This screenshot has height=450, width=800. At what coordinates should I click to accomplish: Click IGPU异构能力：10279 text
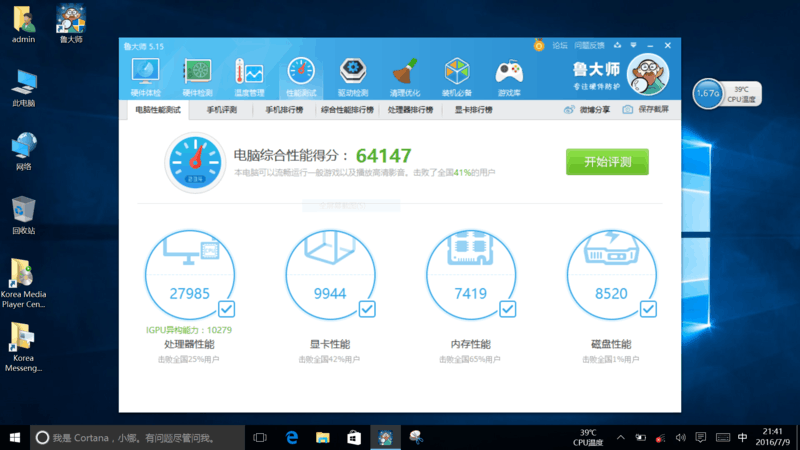[189, 330]
